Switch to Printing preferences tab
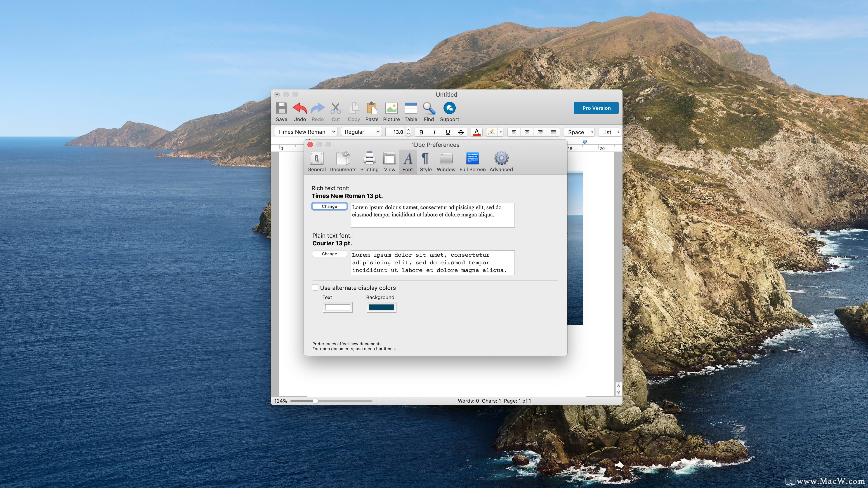 click(x=369, y=162)
